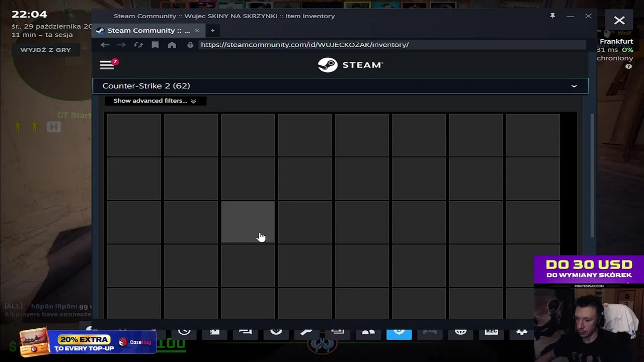Minimize the Steam Community overlay window
The image size is (644, 362).
coord(570,16)
